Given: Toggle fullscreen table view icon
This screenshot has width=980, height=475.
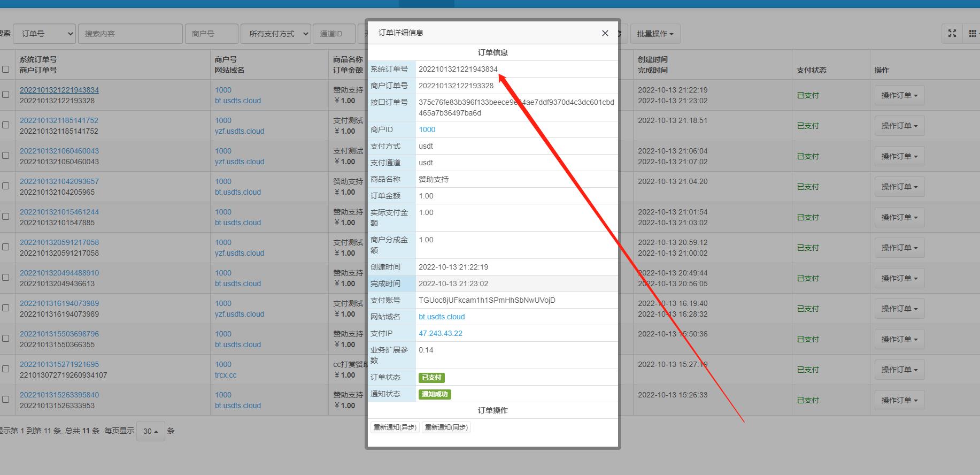Looking at the screenshot, I should [x=952, y=33].
